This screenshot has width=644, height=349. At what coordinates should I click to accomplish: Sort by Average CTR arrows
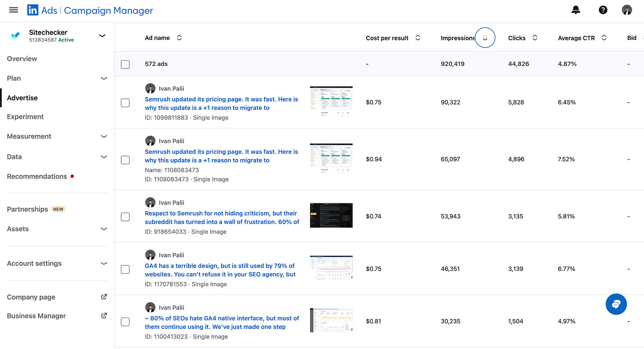coord(604,38)
